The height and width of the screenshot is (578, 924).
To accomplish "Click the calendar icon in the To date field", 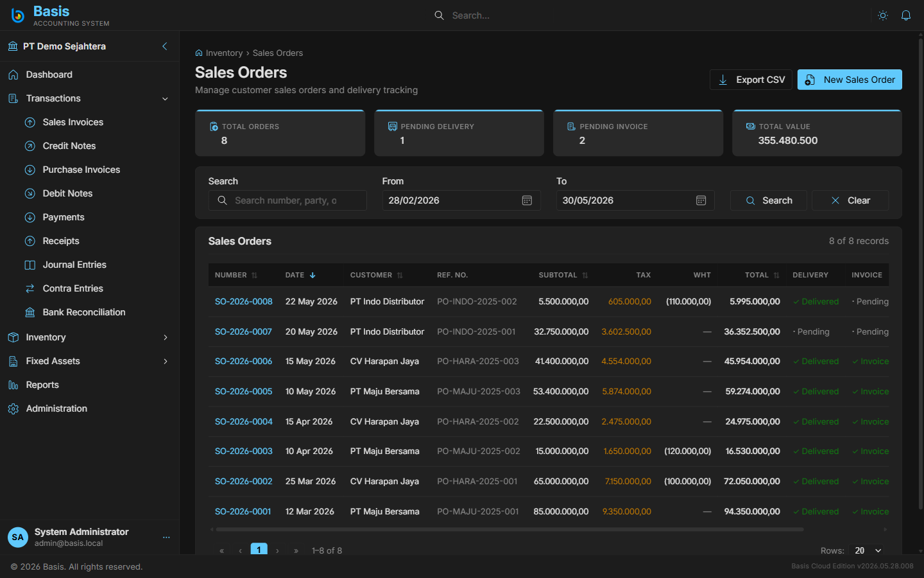I will point(701,200).
